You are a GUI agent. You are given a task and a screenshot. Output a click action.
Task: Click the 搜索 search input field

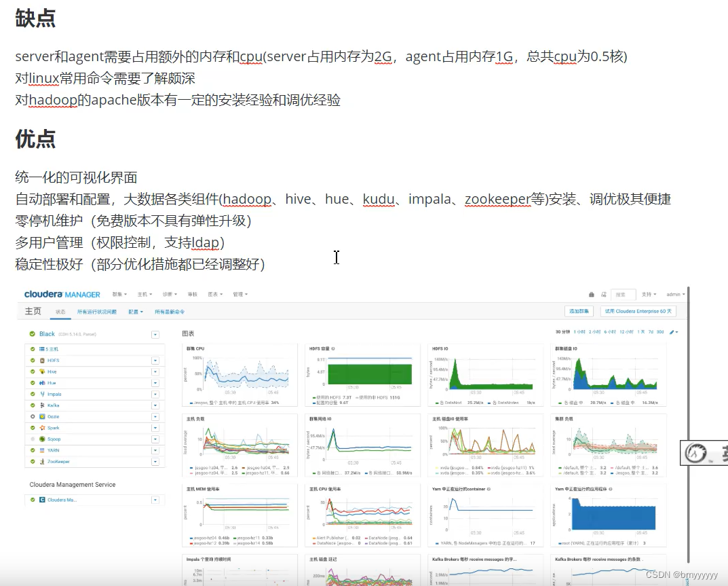coord(623,295)
